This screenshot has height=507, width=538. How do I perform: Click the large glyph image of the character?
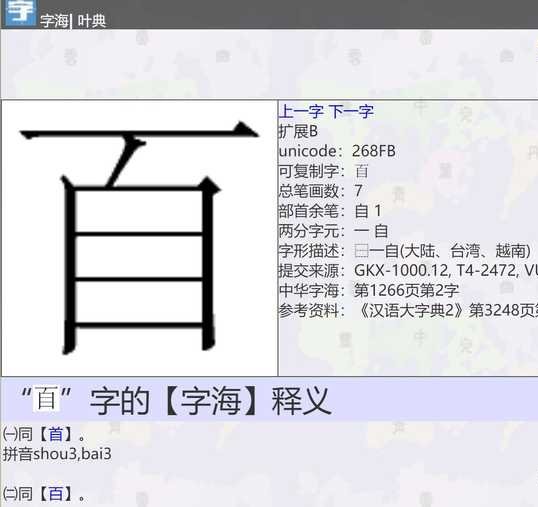point(139,238)
